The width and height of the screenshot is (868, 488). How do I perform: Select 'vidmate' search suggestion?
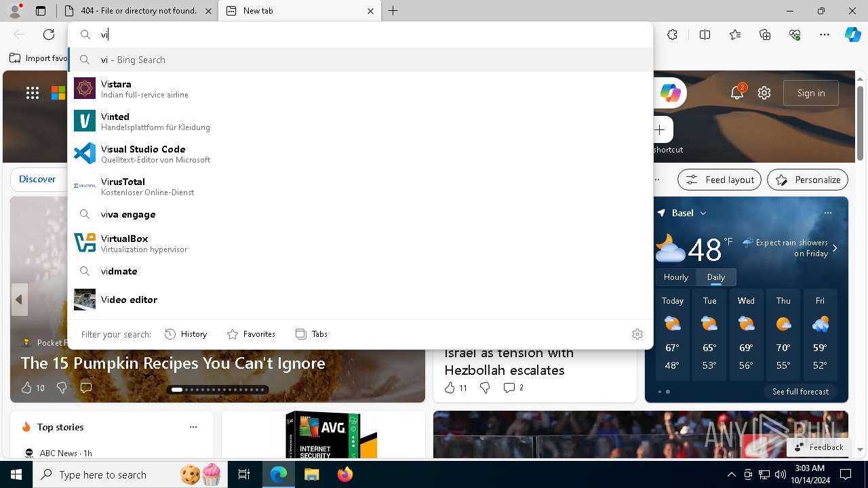pyautogui.click(x=361, y=271)
